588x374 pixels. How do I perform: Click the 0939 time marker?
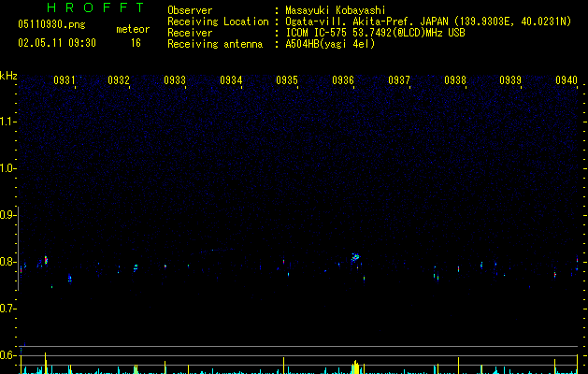(510, 80)
